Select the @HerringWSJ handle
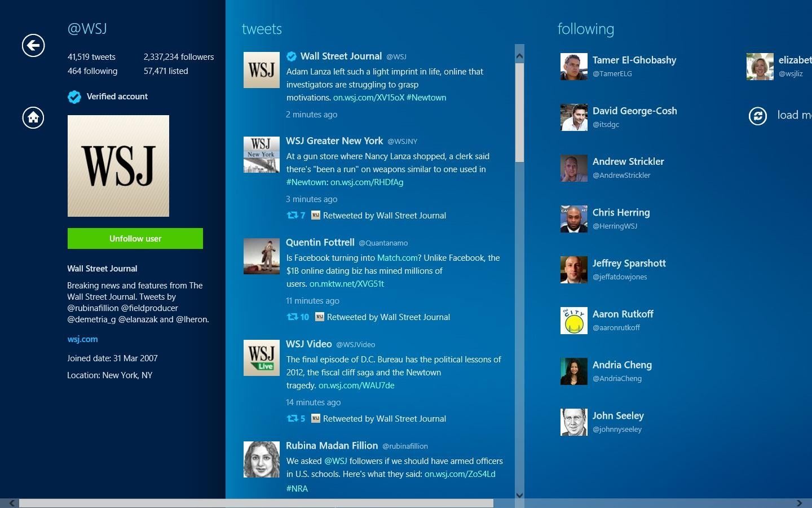 [x=615, y=226]
